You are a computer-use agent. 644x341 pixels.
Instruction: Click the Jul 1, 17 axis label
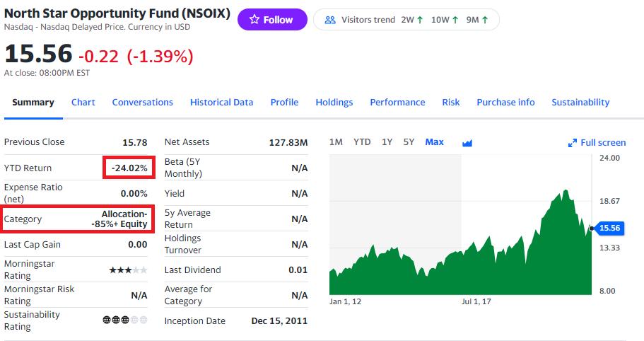pos(476,301)
